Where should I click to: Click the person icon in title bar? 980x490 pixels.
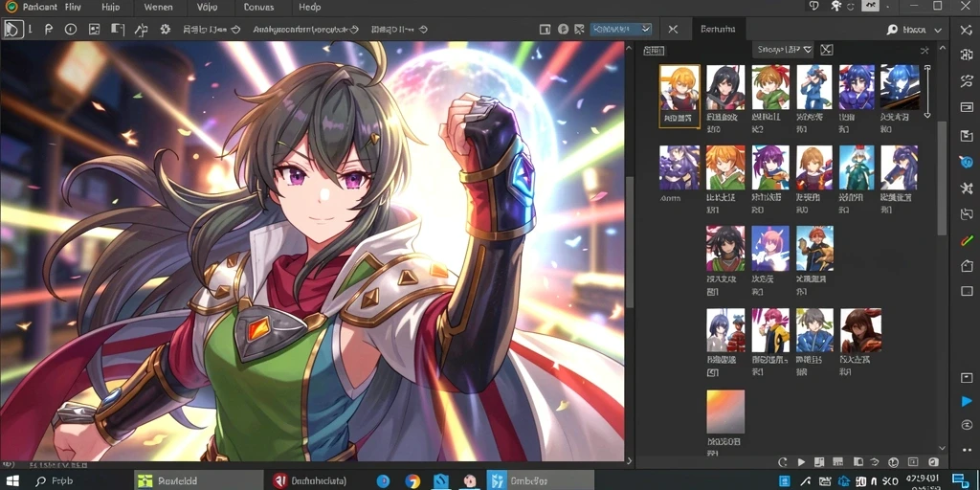pos(836,7)
